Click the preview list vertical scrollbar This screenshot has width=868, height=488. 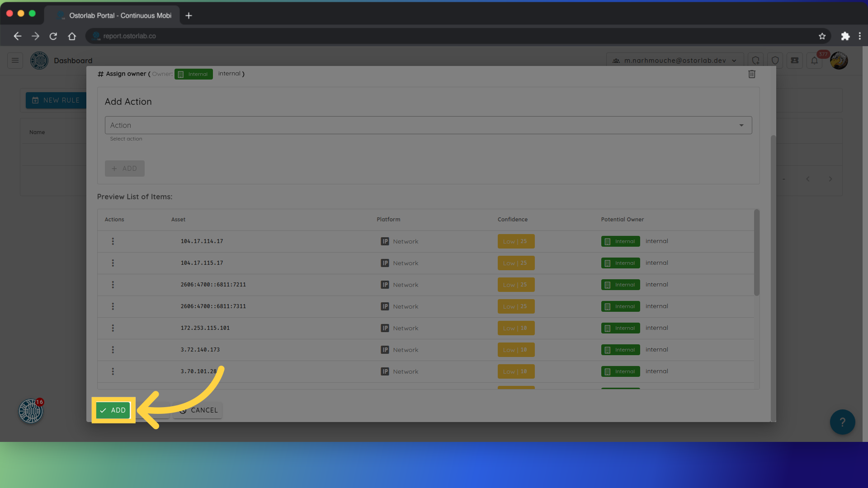(x=756, y=253)
